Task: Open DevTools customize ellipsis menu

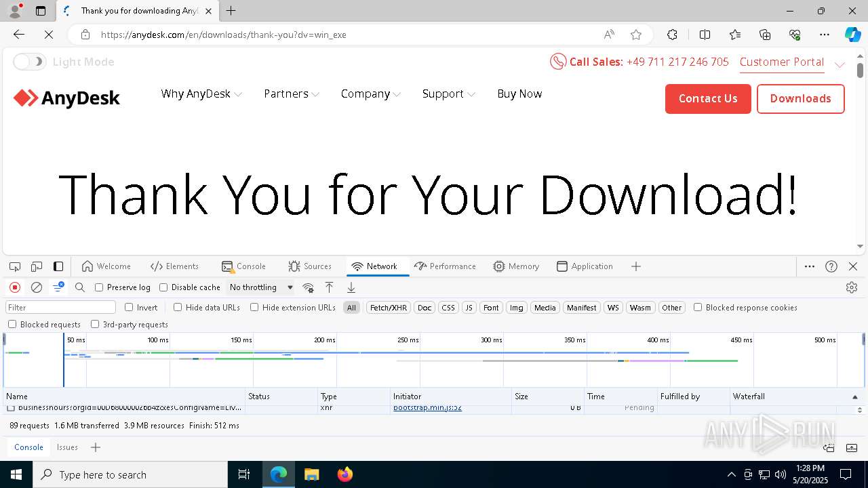Action: tap(810, 266)
